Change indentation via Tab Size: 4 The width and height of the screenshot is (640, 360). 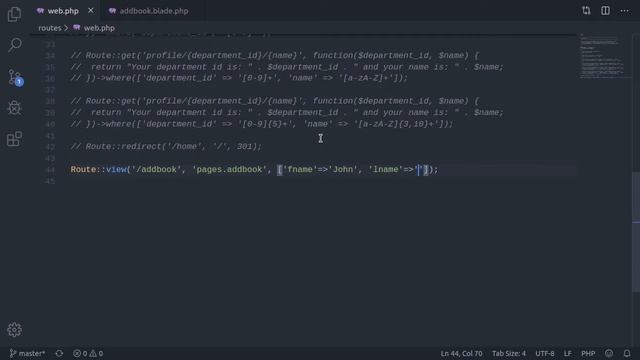(509, 353)
